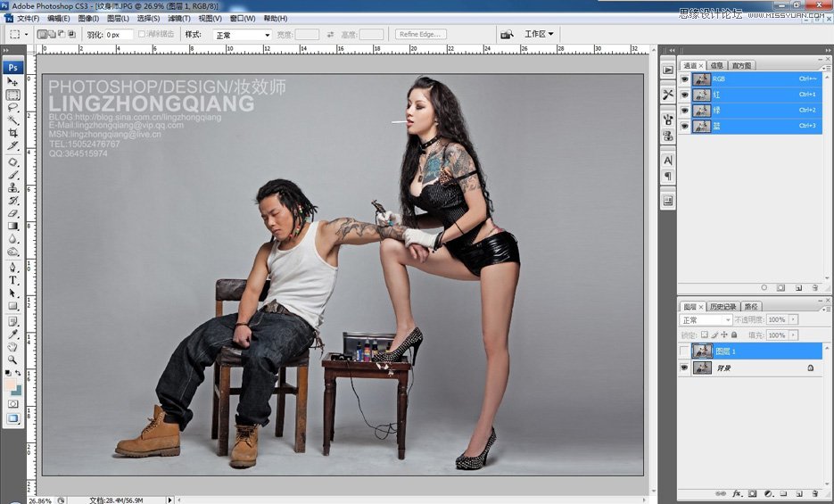The width and height of the screenshot is (834, 504).
Task: Select the Gradient tool
Action: click(12, 226)
